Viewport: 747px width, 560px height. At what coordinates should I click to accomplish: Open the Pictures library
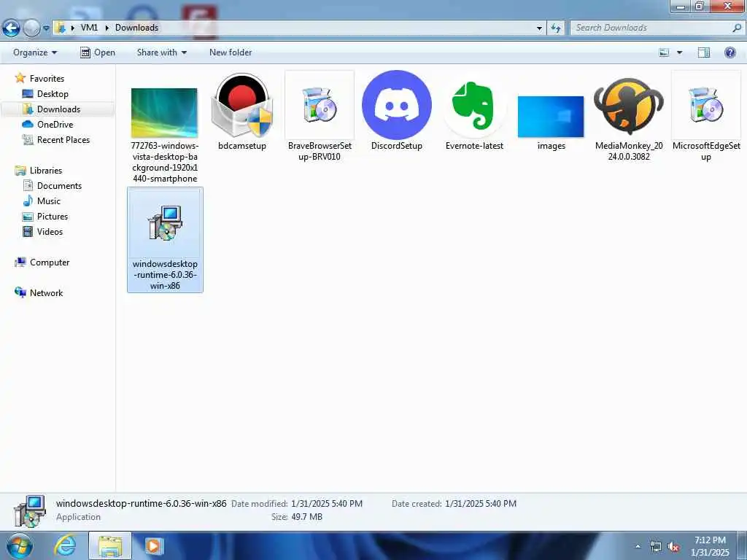pyautogui.click(x=45, y=216)
